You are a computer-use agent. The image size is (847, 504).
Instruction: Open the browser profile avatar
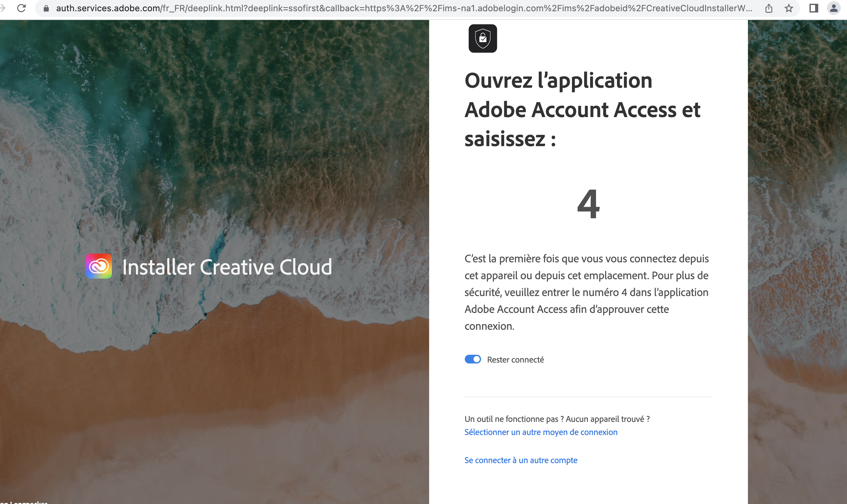(834, 8)
